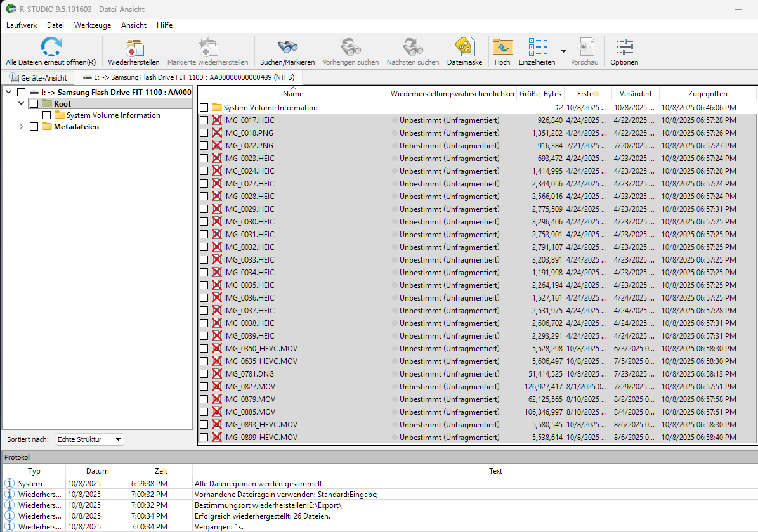The width and height of the screenshot is (758, 532).
Task: Sort by Größe, Bytes column header
Action: [540, 94]
